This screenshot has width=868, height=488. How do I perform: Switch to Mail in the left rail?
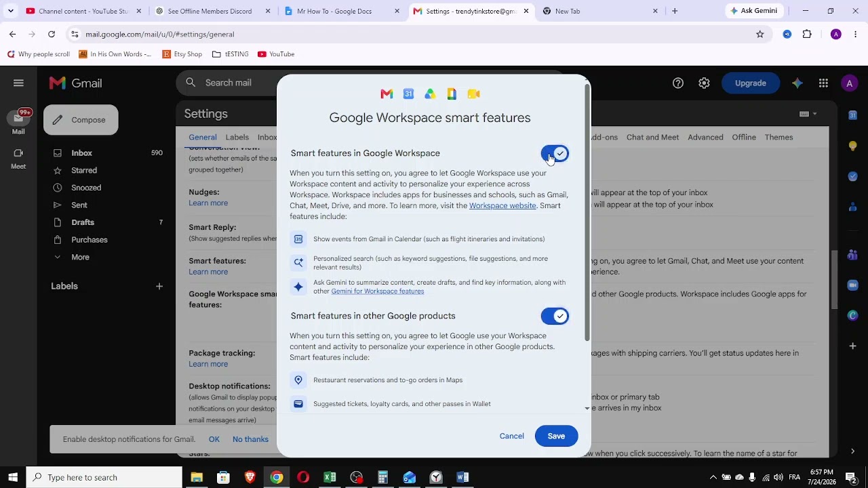[x=18, y=122]
